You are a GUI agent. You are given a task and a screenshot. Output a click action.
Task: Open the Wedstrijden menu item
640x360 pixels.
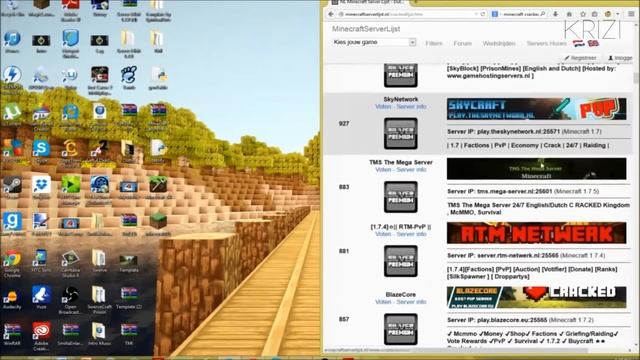click(499, 43)
